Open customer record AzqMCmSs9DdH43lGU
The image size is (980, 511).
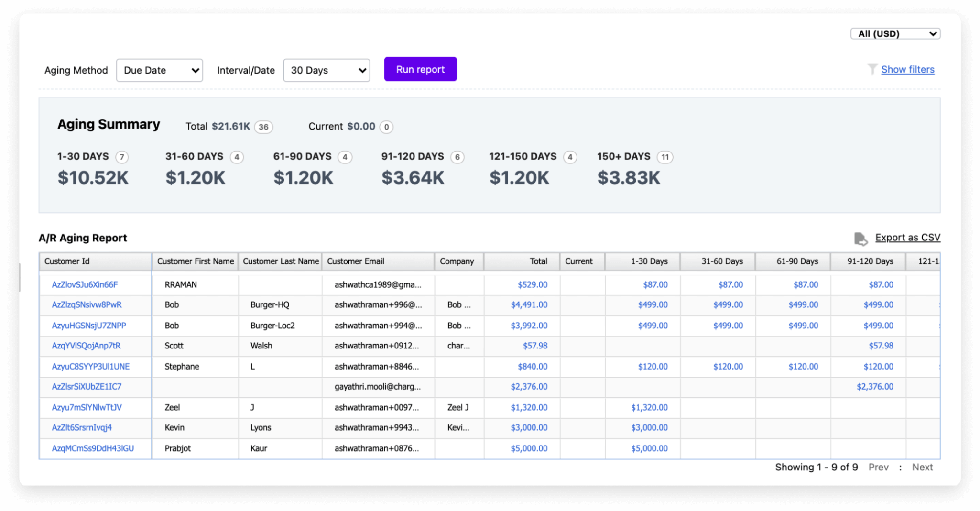tap(93, 448)
